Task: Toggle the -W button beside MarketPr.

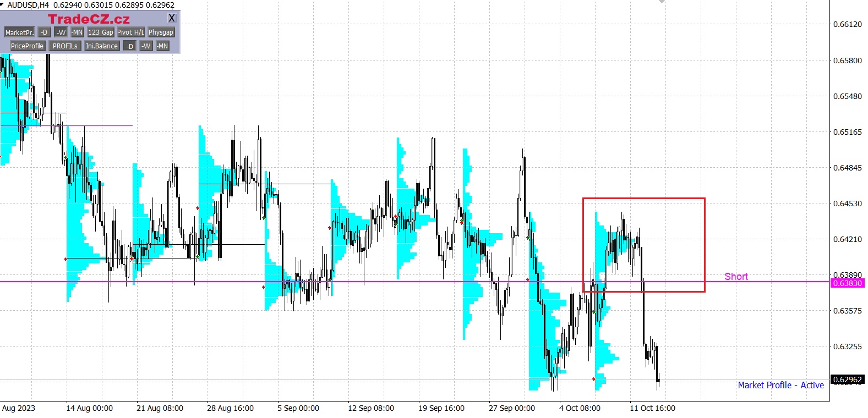Action: [61, 32]
